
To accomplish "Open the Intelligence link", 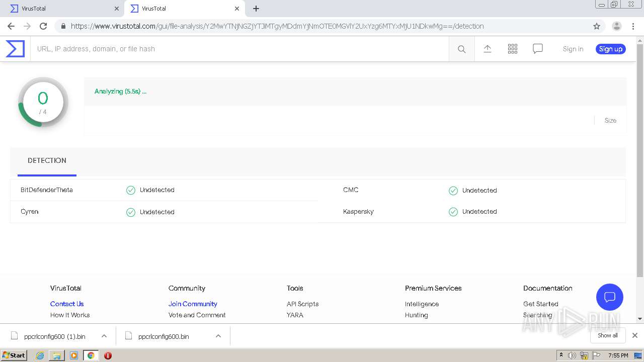I will pyautogui.click(x=422, y=304).
